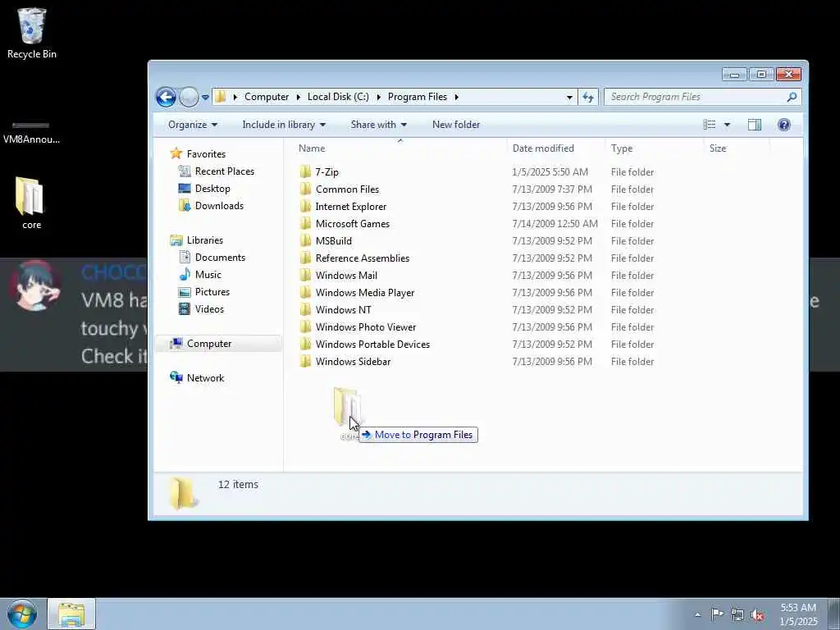Click the search magnifier icon
This screenshot has width=840, height=630.
792,97
